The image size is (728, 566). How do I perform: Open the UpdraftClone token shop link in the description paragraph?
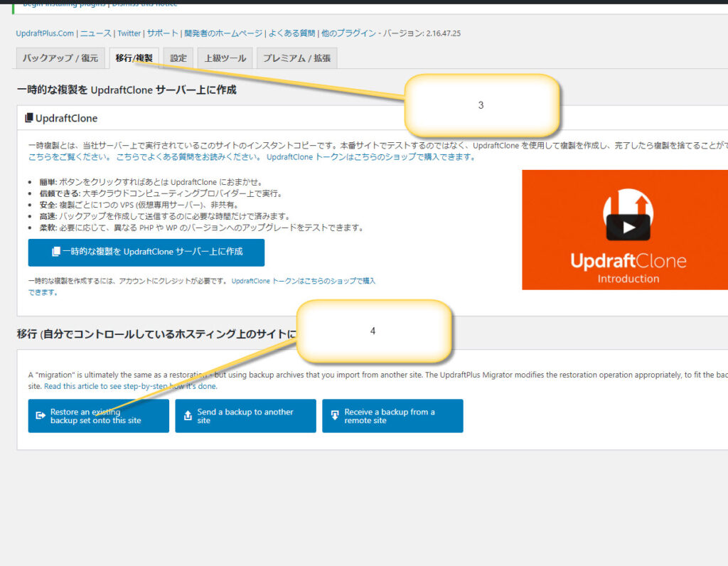pos(371,157)
